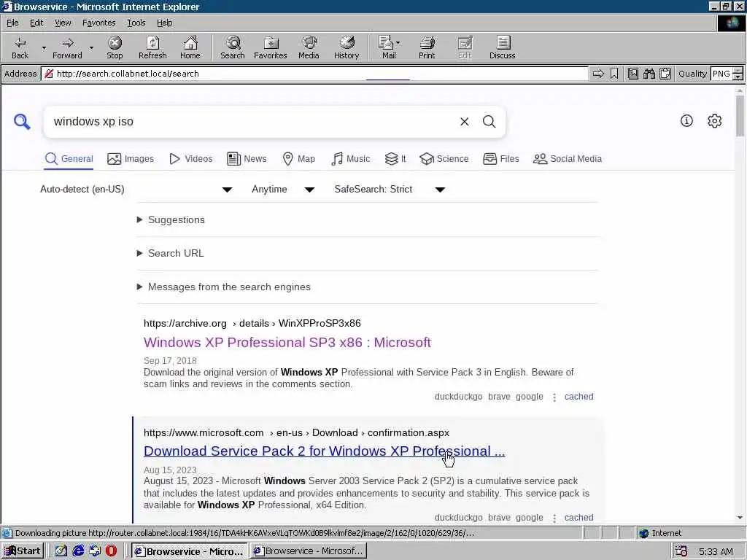This screenshot has height=560, width=747.
Task: Open the Search pane in IE toolbar
Action: (233, 47)
